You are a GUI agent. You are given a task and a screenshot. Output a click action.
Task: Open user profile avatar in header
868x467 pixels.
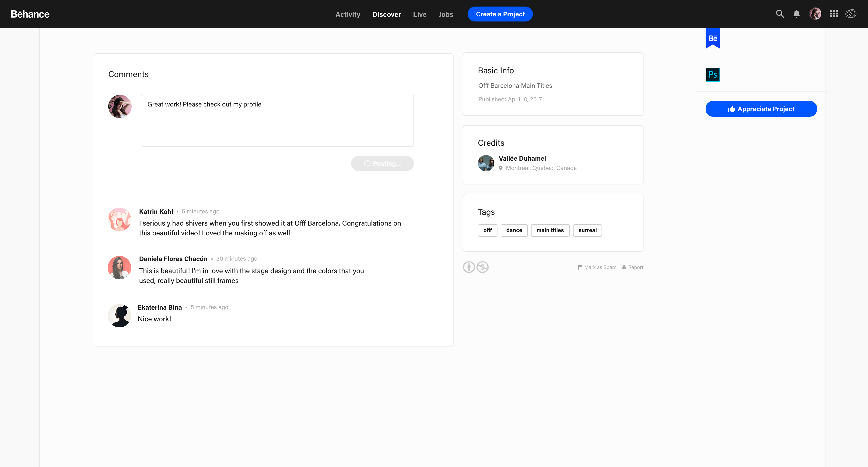[815, 14]
